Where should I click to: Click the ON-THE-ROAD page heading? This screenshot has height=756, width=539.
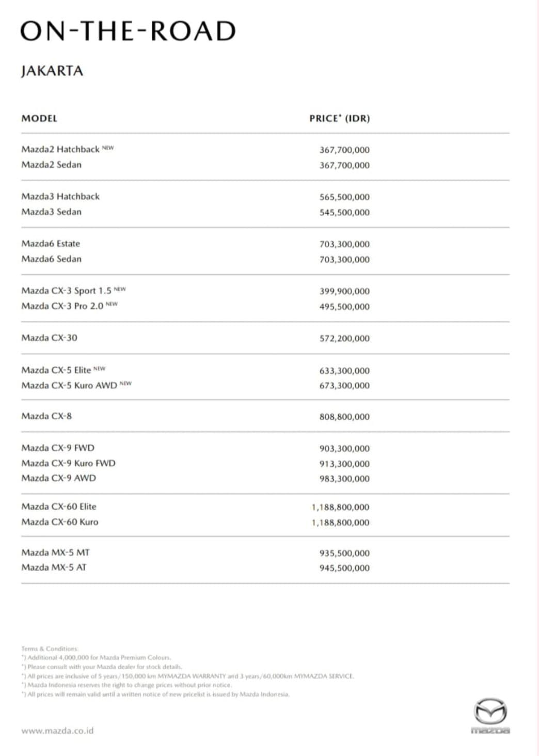[128, 31]
